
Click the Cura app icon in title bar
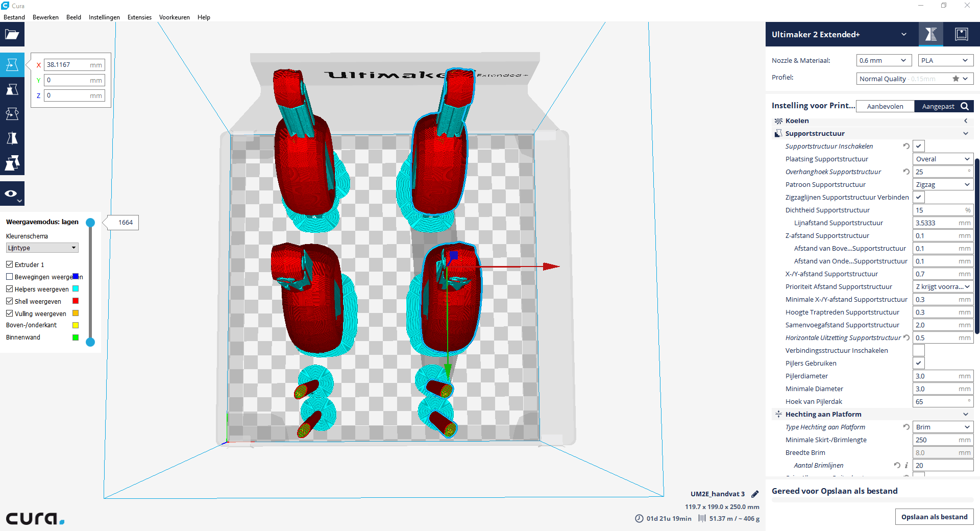pos(5,6)
